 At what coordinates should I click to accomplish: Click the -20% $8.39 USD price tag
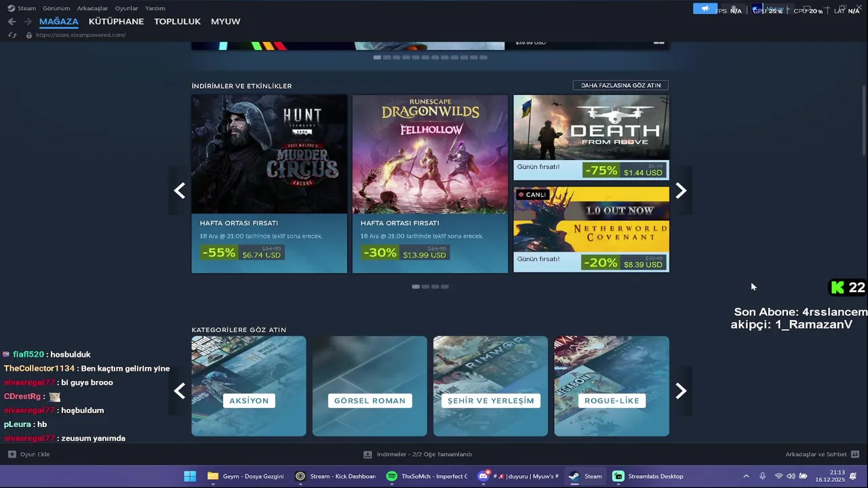pos(624,263)
